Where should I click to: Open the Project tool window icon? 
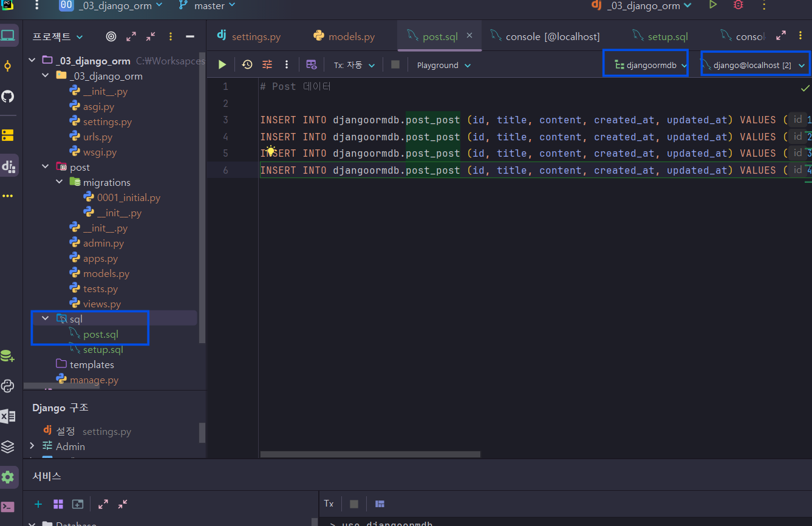tap(8, 36)
